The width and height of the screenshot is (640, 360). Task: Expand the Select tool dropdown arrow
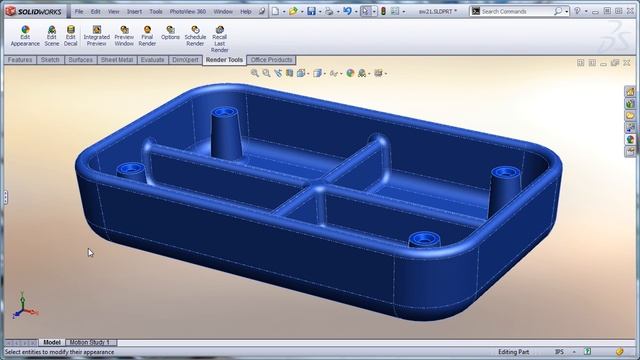pyautogui.click(x=374, y=12)
